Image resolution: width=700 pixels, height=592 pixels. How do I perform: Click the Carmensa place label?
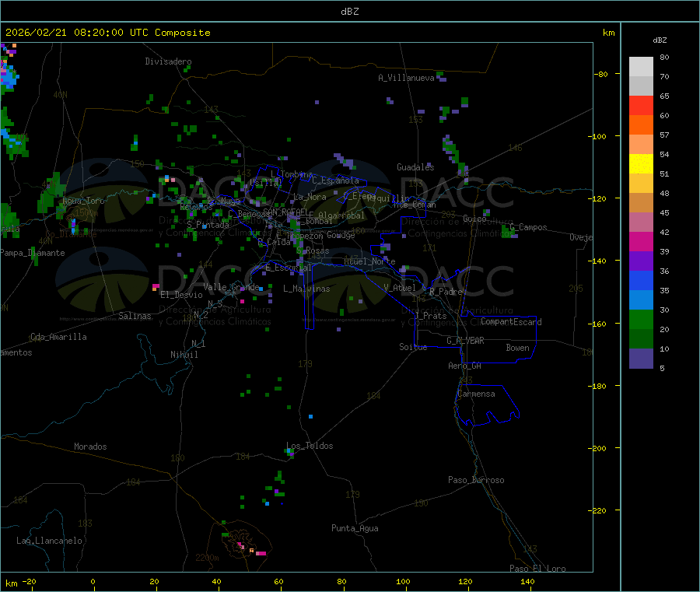point(476,394)
